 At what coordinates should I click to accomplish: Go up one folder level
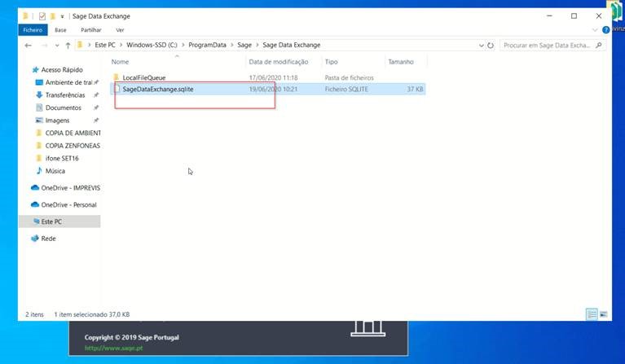coord(68,45)
